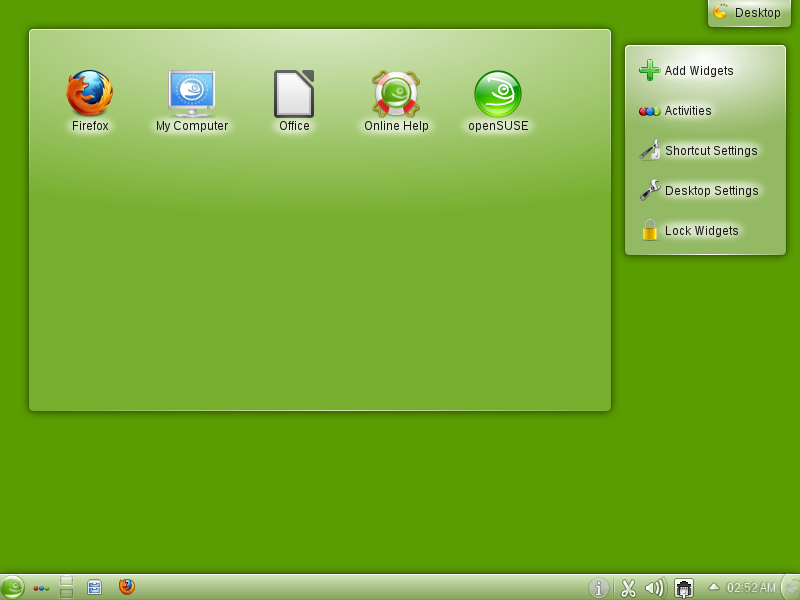Click the Desktop toolbox button

[749, 13]
